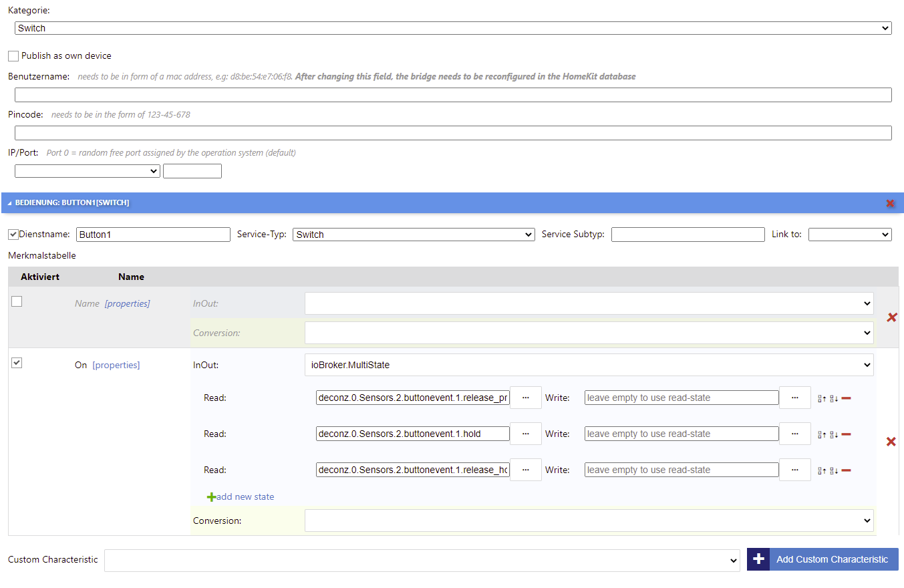Move the buttonevent.1.hold state down

(x=834, y=435)
